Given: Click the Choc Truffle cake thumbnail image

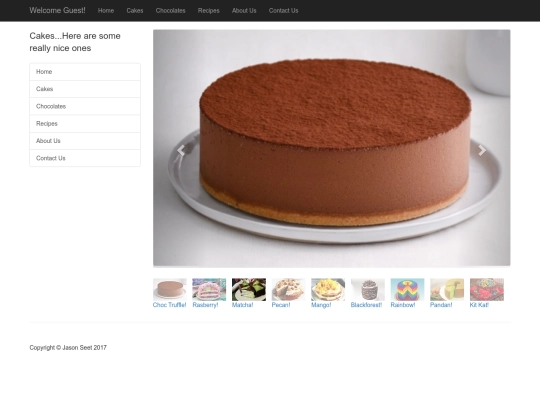Looking at the screenshot, I should (170, 289).
